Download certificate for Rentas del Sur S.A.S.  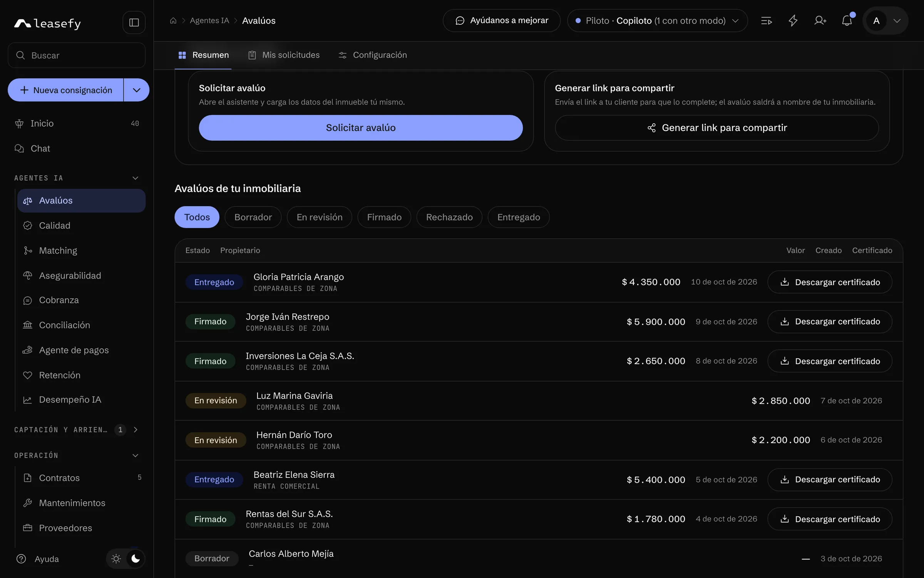coord(830,519)
